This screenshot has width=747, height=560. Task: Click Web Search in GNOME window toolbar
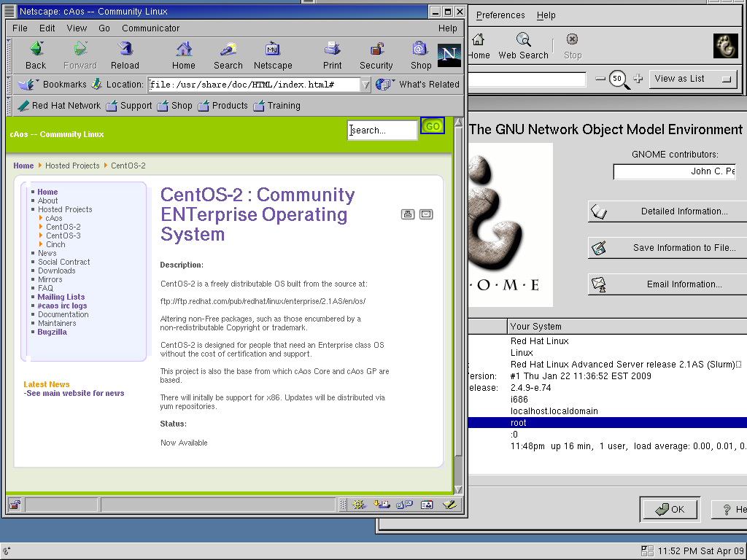tap(523, 46)
